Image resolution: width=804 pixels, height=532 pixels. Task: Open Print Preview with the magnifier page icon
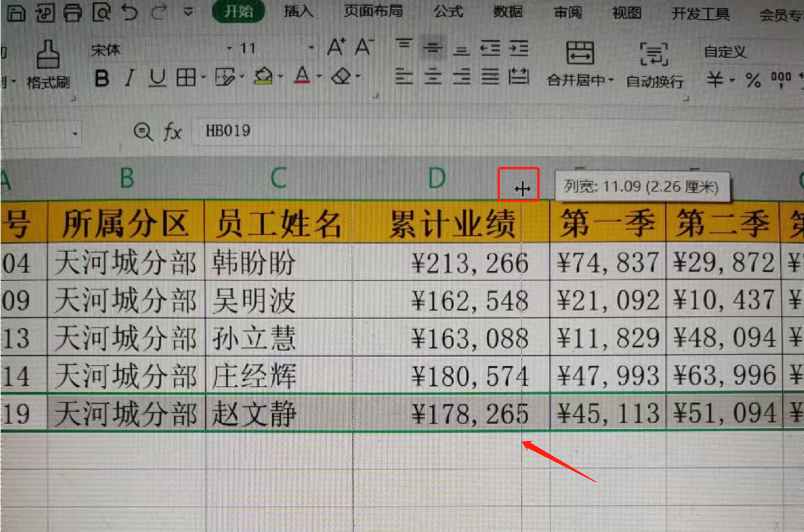pos(101,12)
